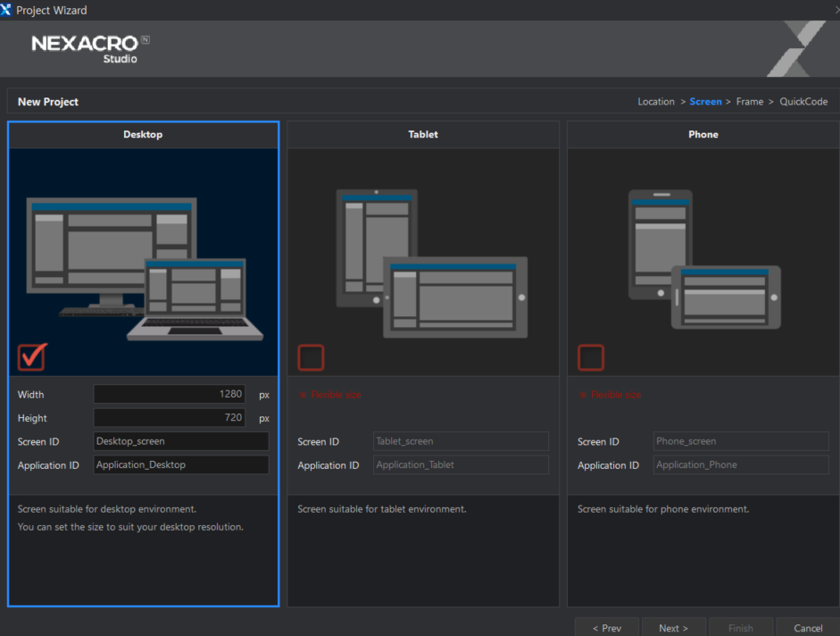
Task: Focus the Height field showing 720
Action: [170, 417]
